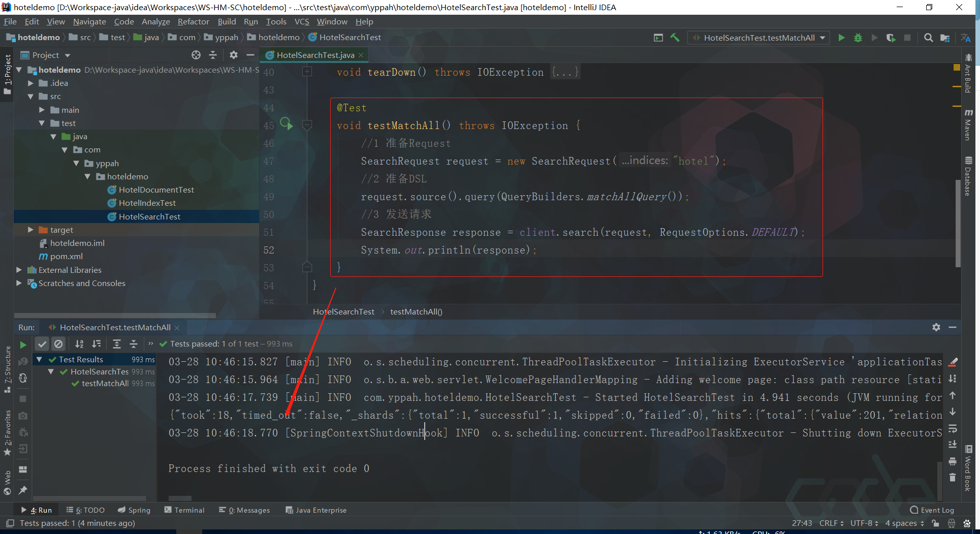The image size is (980, 534).
Task: Open run configuration dropdown HotelSearchTest.testMatchAll
Action: click(759, 38)
